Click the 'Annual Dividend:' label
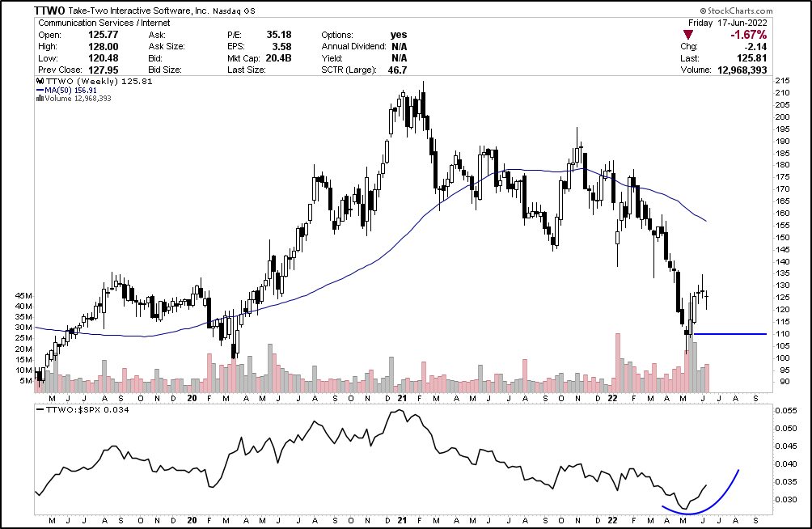This screenshot has height=529, width=812. (x=353, y=47)
